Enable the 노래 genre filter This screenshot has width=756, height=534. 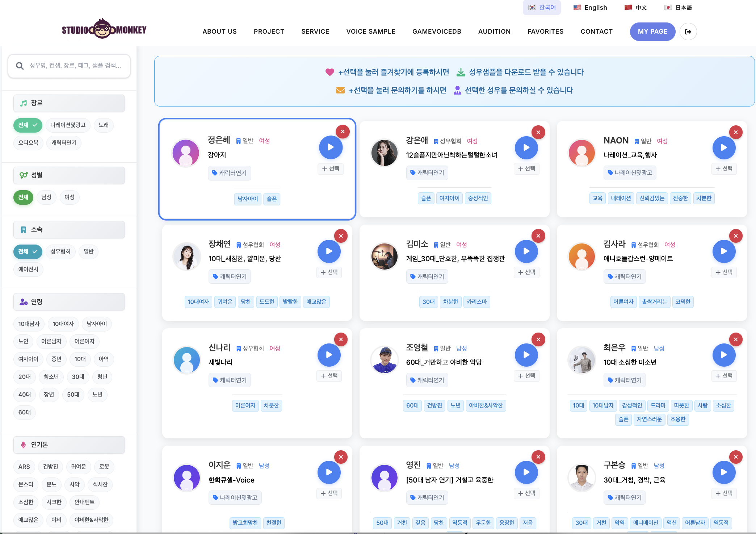(104, 125)
